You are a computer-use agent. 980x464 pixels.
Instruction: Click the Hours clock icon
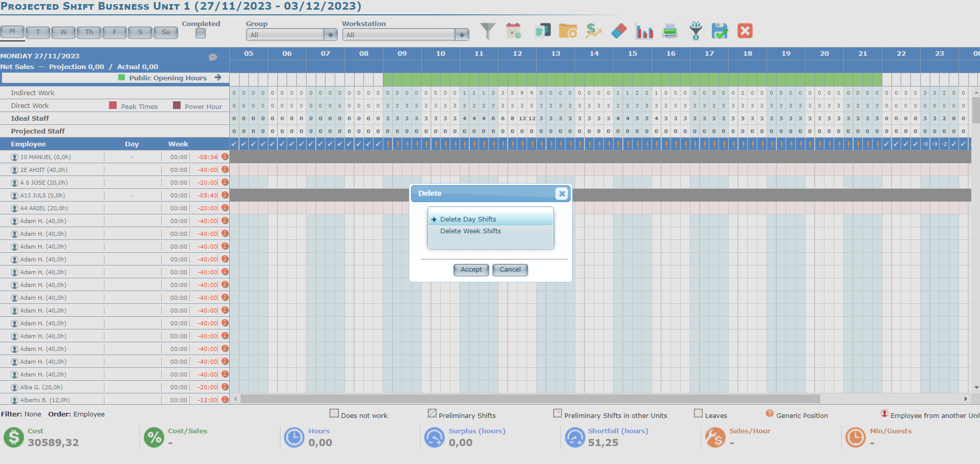coord(294,437)
